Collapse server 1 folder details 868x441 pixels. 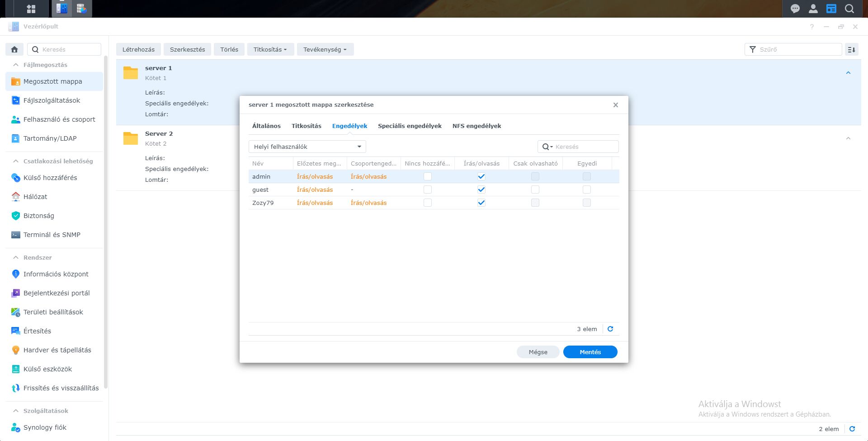848,73
